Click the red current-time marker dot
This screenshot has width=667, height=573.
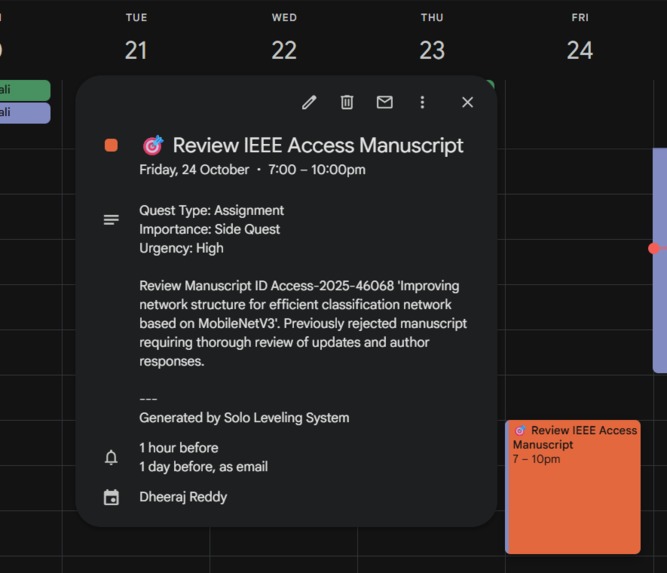point(654,248)
